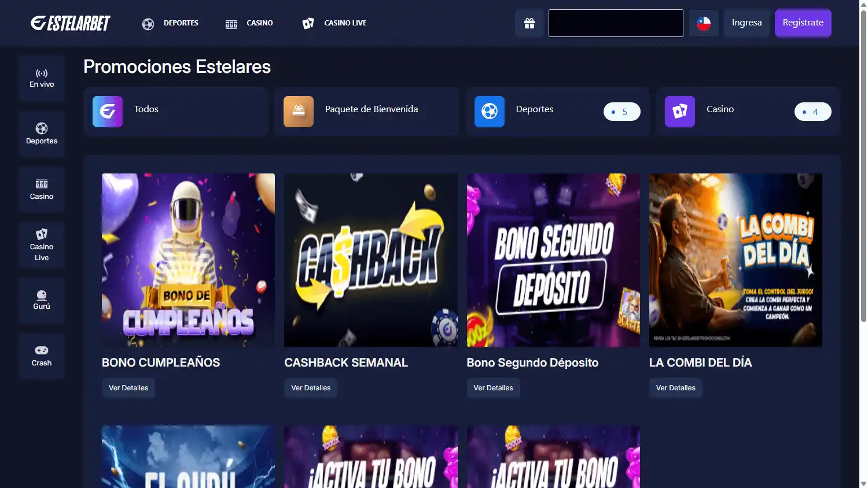View details for BONO CUMPLEAÑOS
868x488 pixels.
coord(128,388)
